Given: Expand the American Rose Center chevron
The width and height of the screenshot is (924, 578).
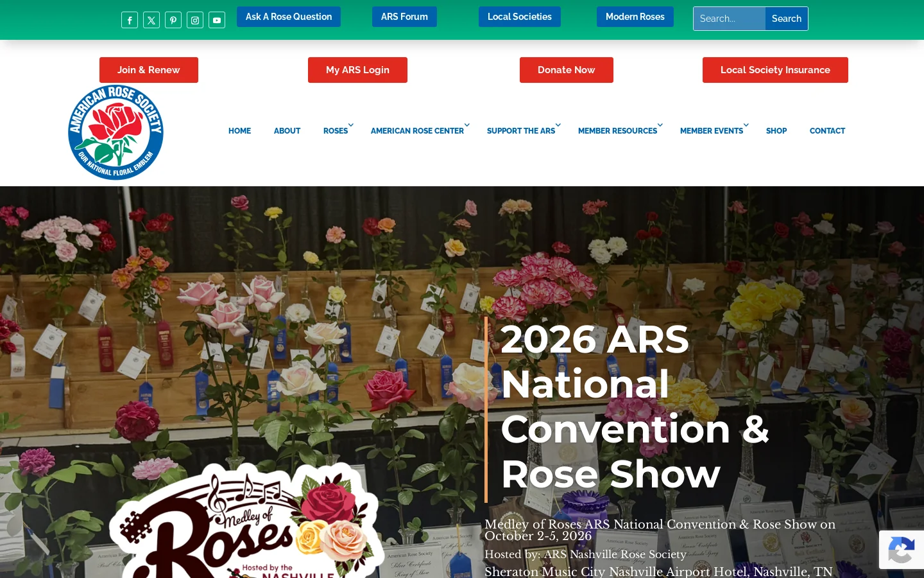Looking at the screenshot, I should point(467,125).
